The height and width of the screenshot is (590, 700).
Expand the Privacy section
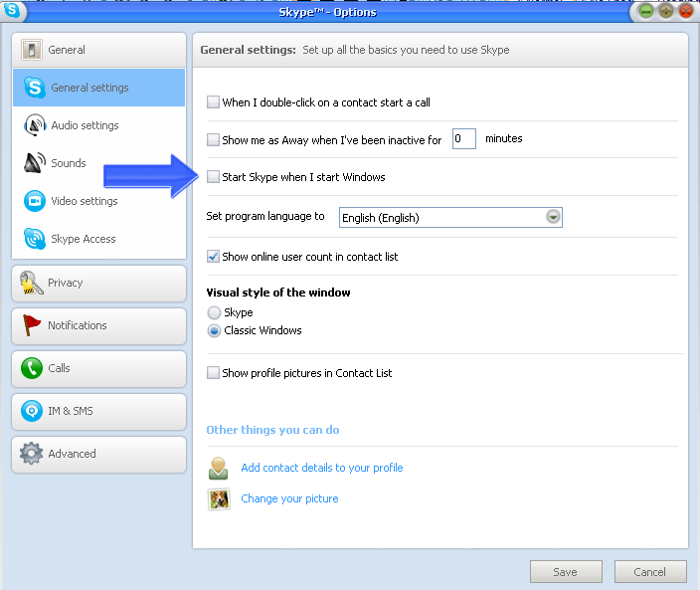[x=98, y=284]
